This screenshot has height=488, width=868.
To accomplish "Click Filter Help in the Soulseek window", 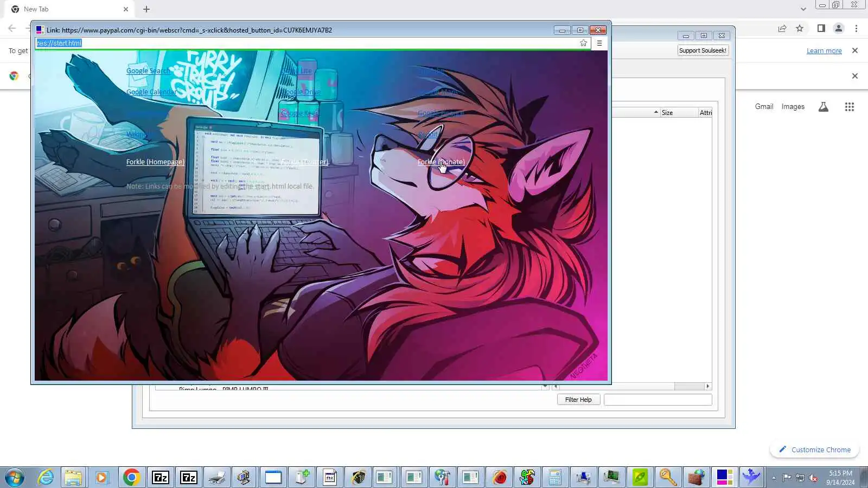I will [578, 400].
